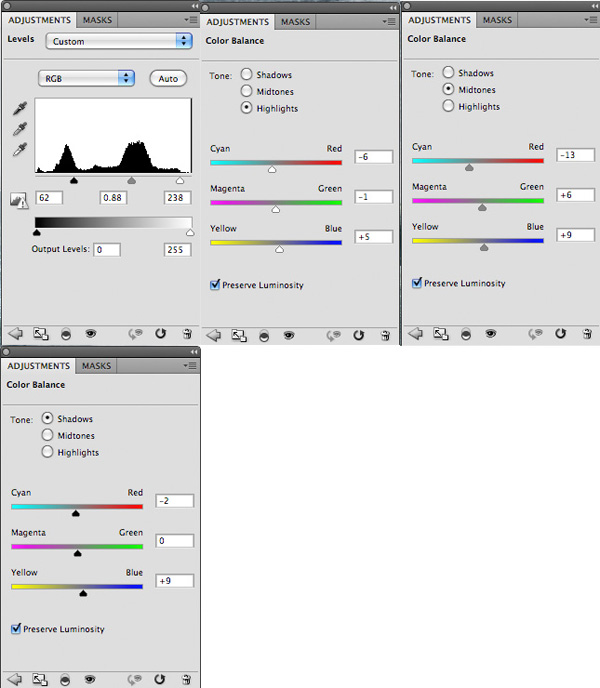Image resolution: width=600 pixels, height=688 pixels.
Task: Click clip-to-layer icon in Highlights Color Balance panel
Action: click(264, 336)
